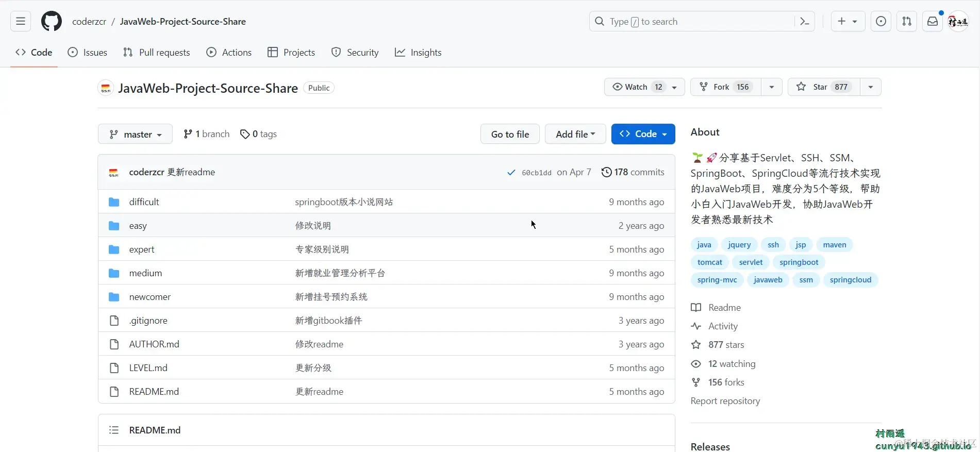Click the README.md file icon in file list
Viewport: 980px width, 452px height.
point(114,392)
